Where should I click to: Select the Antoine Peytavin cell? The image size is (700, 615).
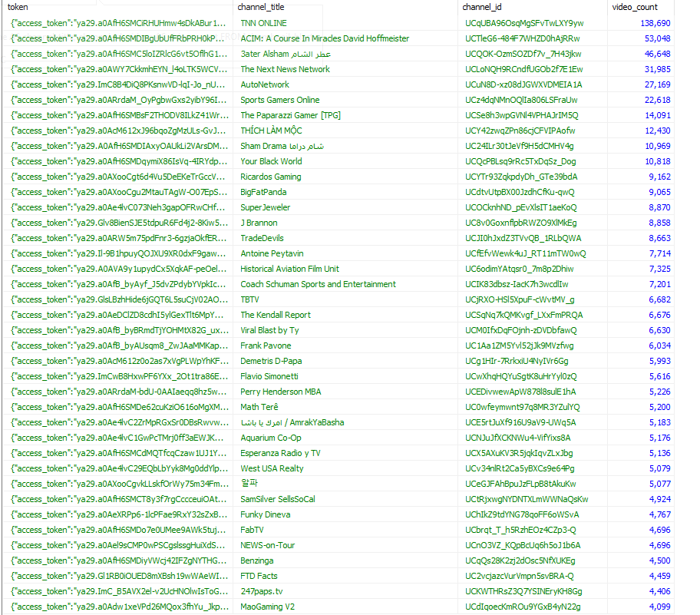pyautogui.click(x=272, y=253)
